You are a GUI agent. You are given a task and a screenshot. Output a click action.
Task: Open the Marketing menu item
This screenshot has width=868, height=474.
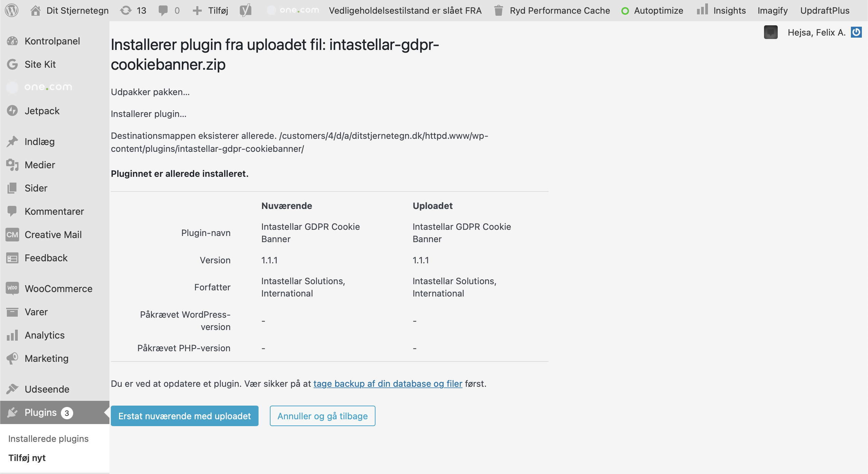pyautogui.click(x=55, y=358)
